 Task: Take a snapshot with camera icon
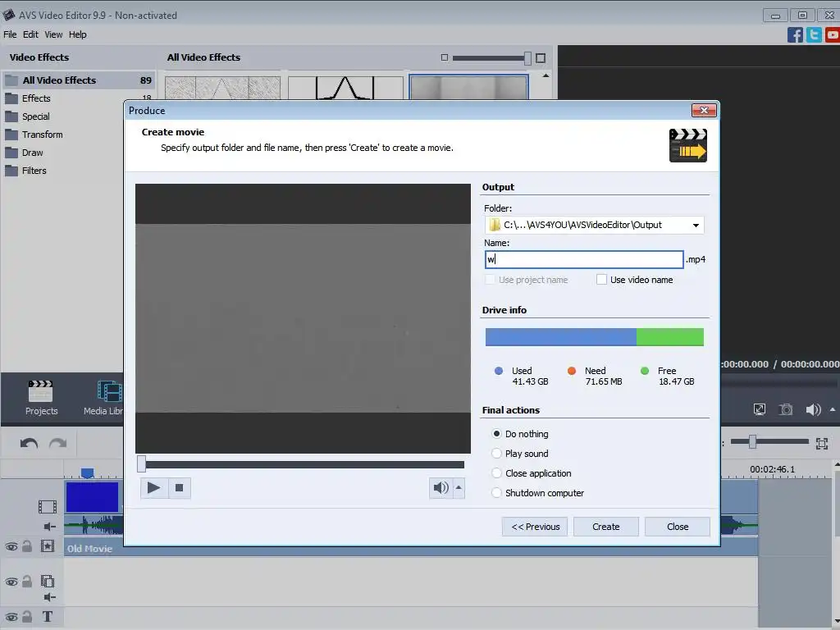tap(786, 410)
